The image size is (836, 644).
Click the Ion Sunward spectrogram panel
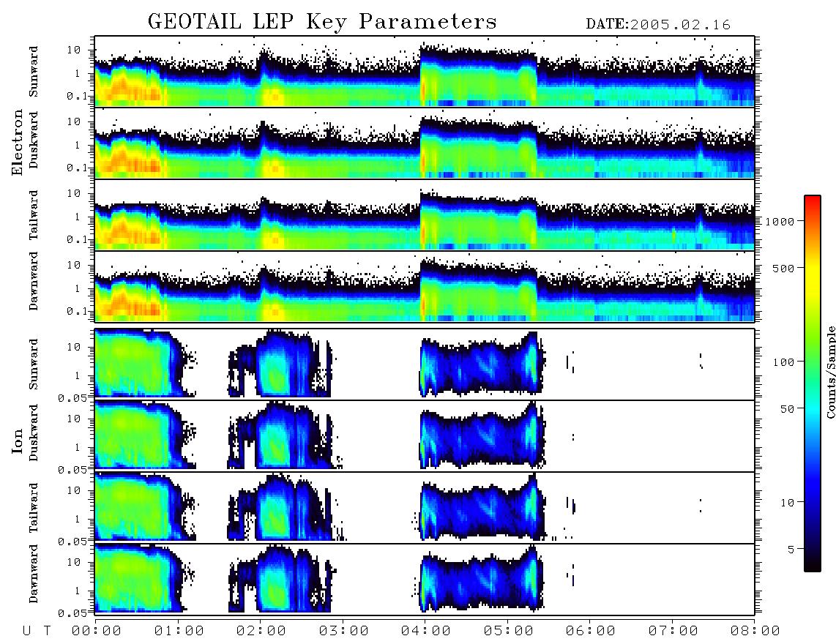tap(425, 364)
